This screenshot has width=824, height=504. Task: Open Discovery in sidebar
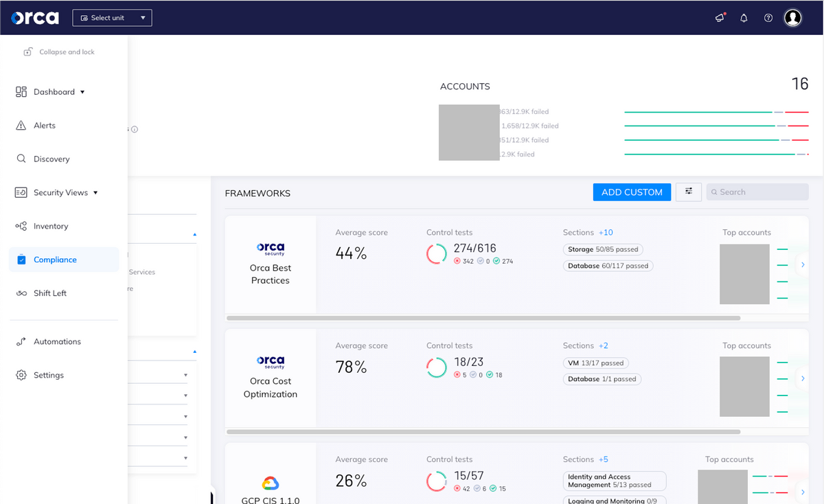[51, 159]
